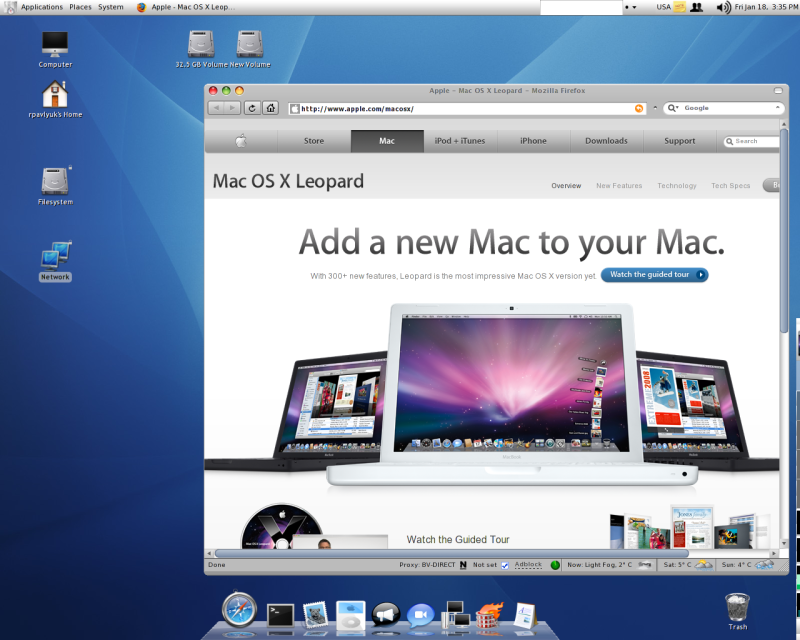This screenshot has width=800, height=640.
Task: Click the Apple logo in the site navigation
Action: [241, 141]
